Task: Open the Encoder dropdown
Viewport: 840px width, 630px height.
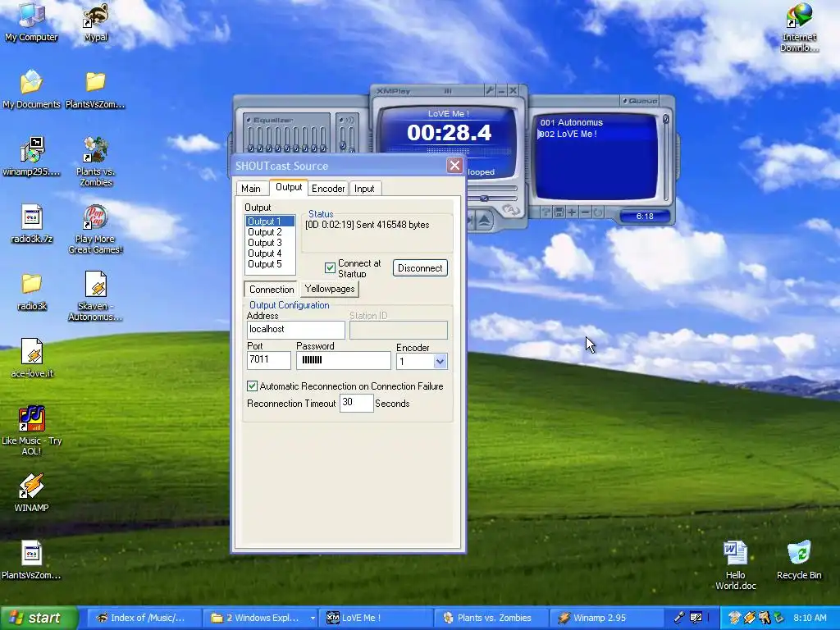Action: (440, 361)
